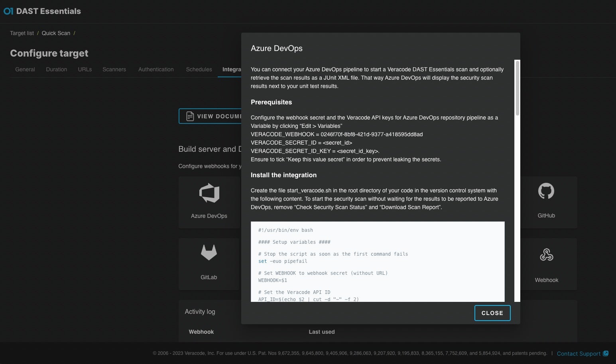Image resolution: width=616 pixels, height=364 pixels.
Task: Click the Activity log heading
Action: [x=200, y=312]
